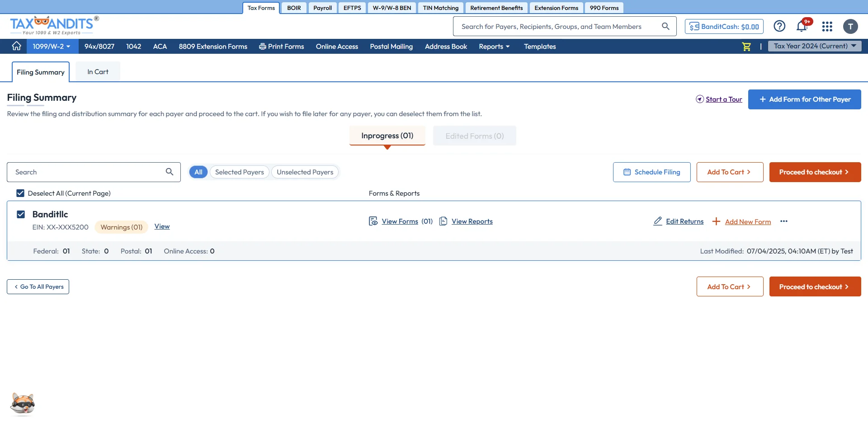Image resolution: width=868 pixels, height=427 pixels.
Task: Select the Filing Summary tab
Action: click(x=41, y=72)
